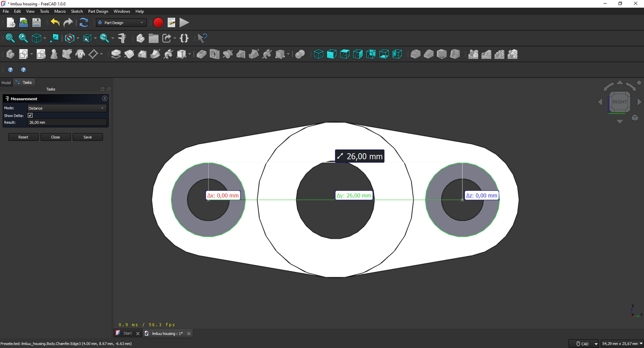The height and width of the screenshot is (348, 644).
Task: Open the Mode Distance dropdown
Action: click(x=67, y=108)
